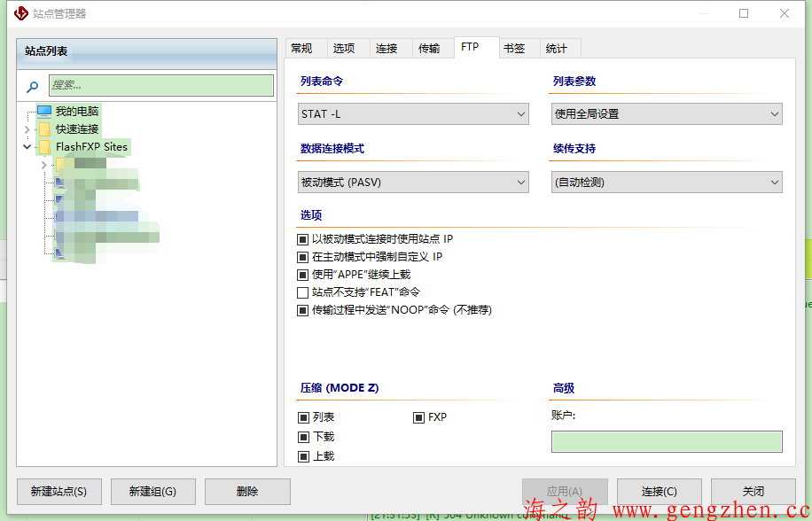Click the FlashFXP logo in title bar
This screenshot has height=521, width=812.
coord(20,13)
